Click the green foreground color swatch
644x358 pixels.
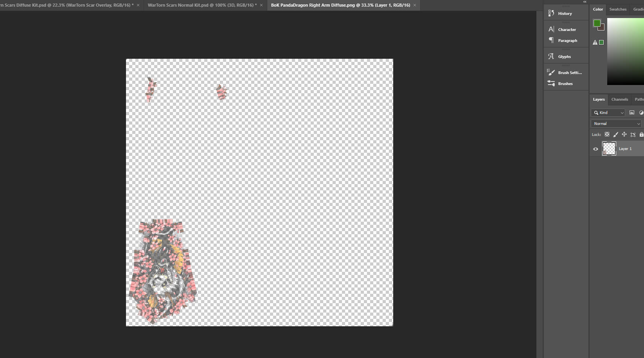(x=596, y=24)
